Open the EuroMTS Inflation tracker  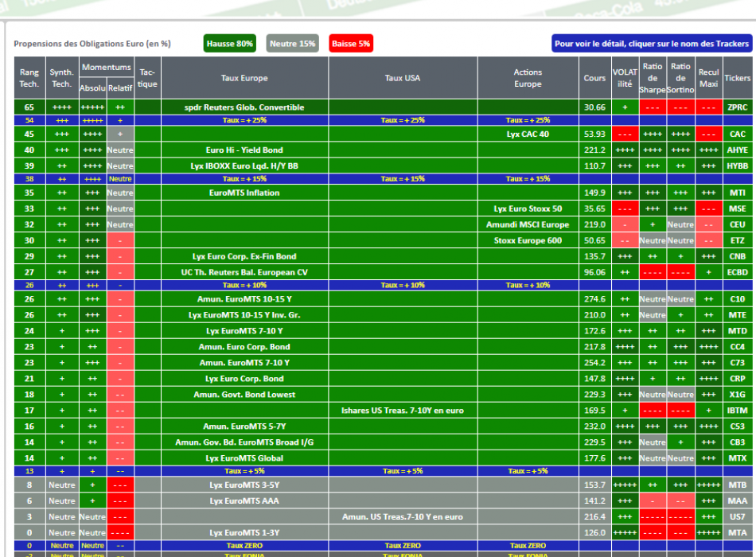coord(244,193)
